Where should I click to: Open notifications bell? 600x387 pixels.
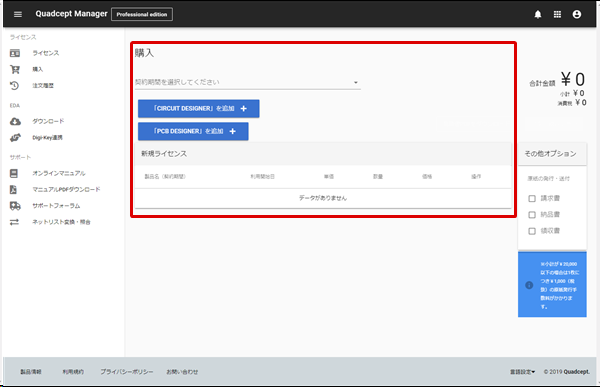pos(538,15)
